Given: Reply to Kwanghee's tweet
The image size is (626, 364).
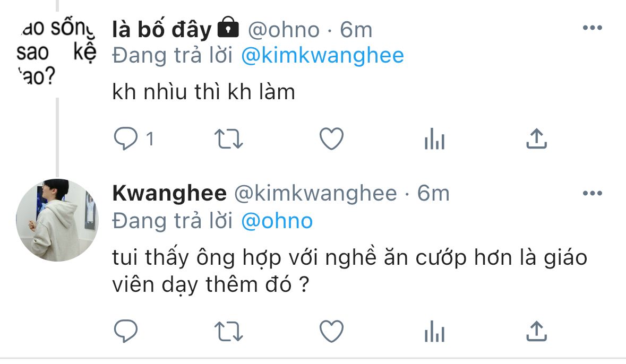Looking at the screenshot, I should point(126,331).
